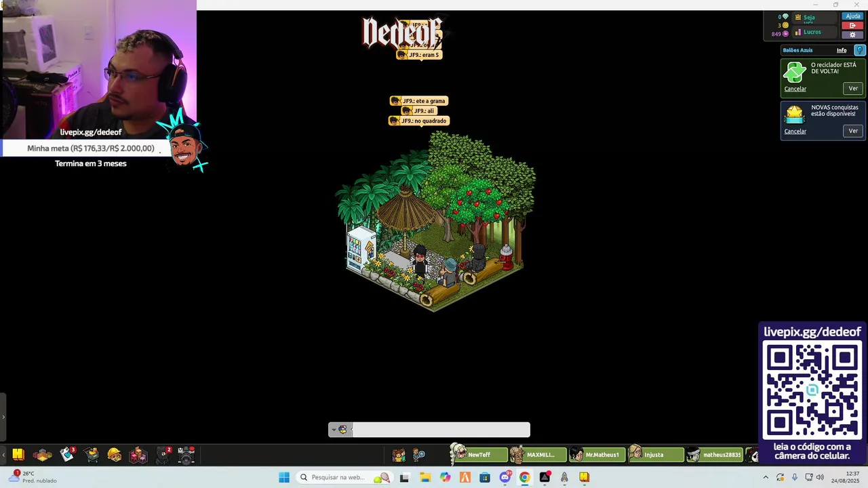The width and height of the screenshot is (868, 488).
Task: Open the camera icon in toolbar
Action: [186, 455]
